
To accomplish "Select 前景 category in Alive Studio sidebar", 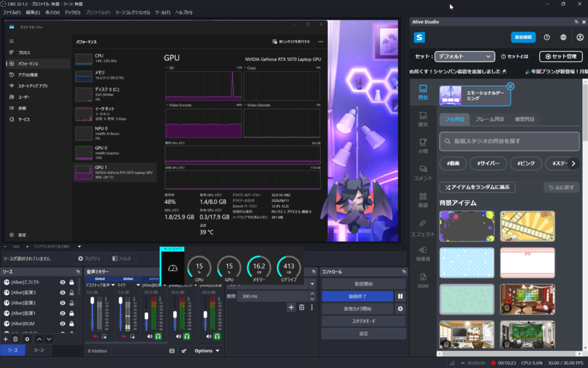I will click(423, 119).
